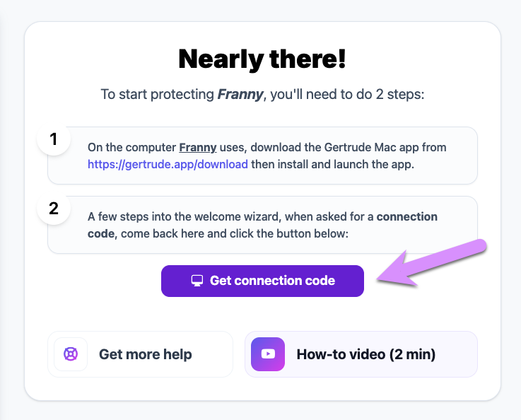
Task: Click the Get connection code button
Action: (262, 281)
